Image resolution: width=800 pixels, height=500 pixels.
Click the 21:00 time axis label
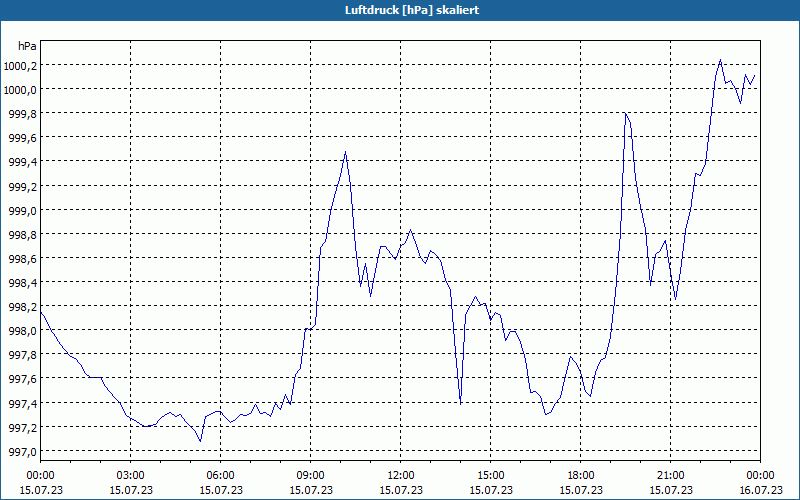[x=670, y=476]
